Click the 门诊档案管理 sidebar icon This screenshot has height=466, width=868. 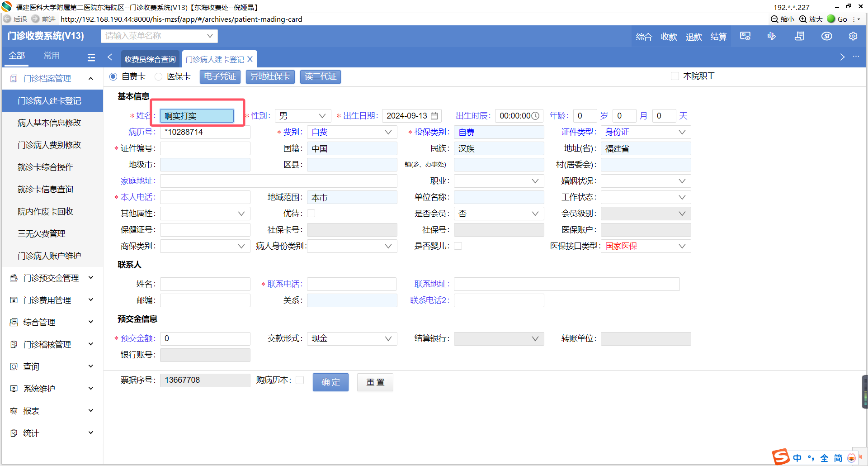(x=14, y=79)
